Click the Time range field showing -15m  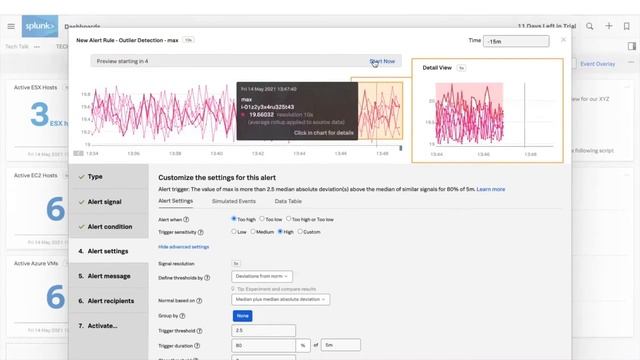coord(516,41)
